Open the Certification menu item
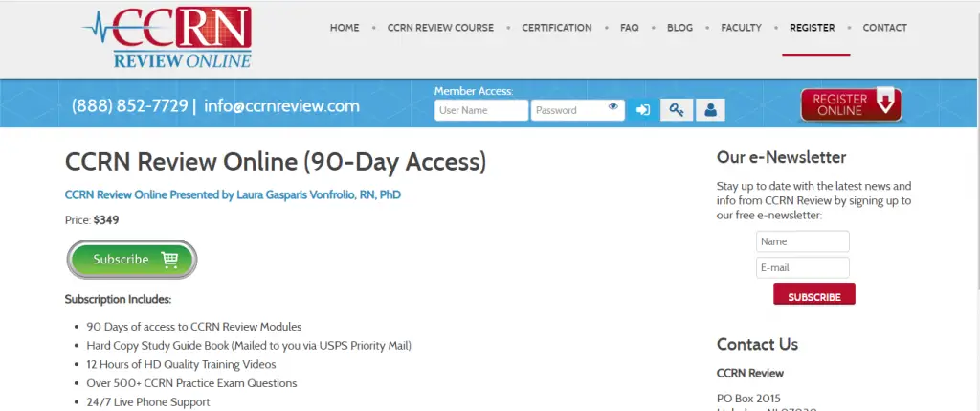The width and height of the screenshot is (980, 411). 557,28
